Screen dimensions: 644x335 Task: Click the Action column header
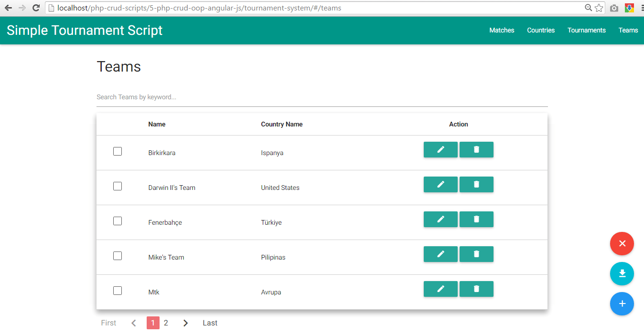click(459, 124)
